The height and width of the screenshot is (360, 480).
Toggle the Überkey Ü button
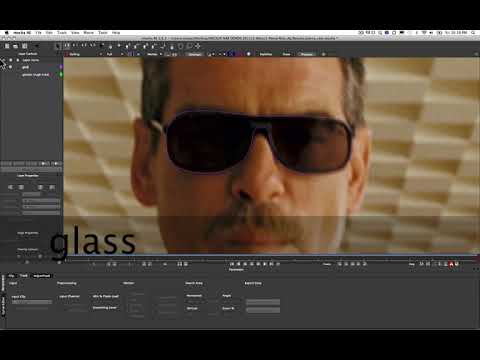(x=457, y=264)
